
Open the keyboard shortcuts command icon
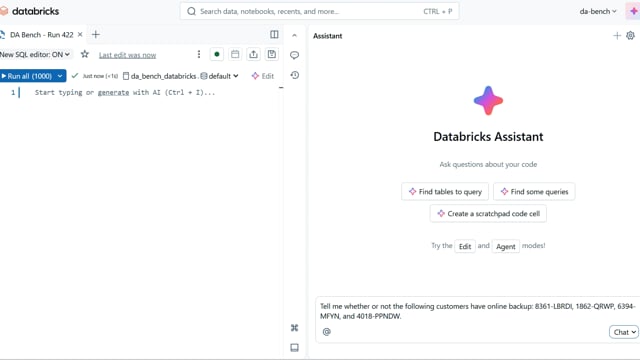tap(294, 328)
